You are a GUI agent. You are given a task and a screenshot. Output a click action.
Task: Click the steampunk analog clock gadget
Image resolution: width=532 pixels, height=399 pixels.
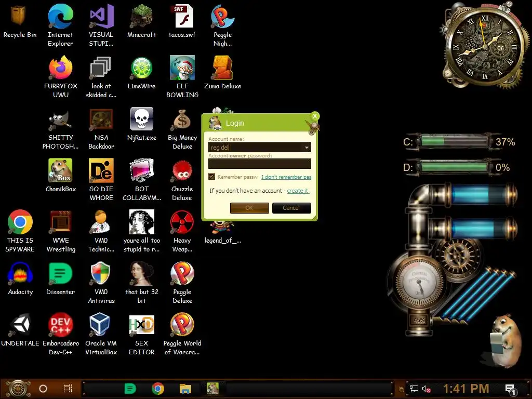pyautogui.click(x=485, y=46)
